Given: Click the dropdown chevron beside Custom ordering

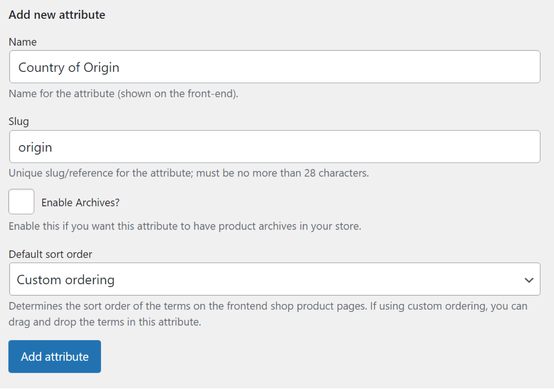Looking at the screenshot, I should click(529, 279).
